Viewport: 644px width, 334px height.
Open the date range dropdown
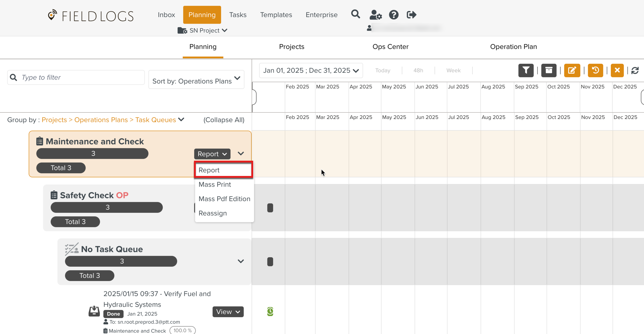click(x=311, y=70)
